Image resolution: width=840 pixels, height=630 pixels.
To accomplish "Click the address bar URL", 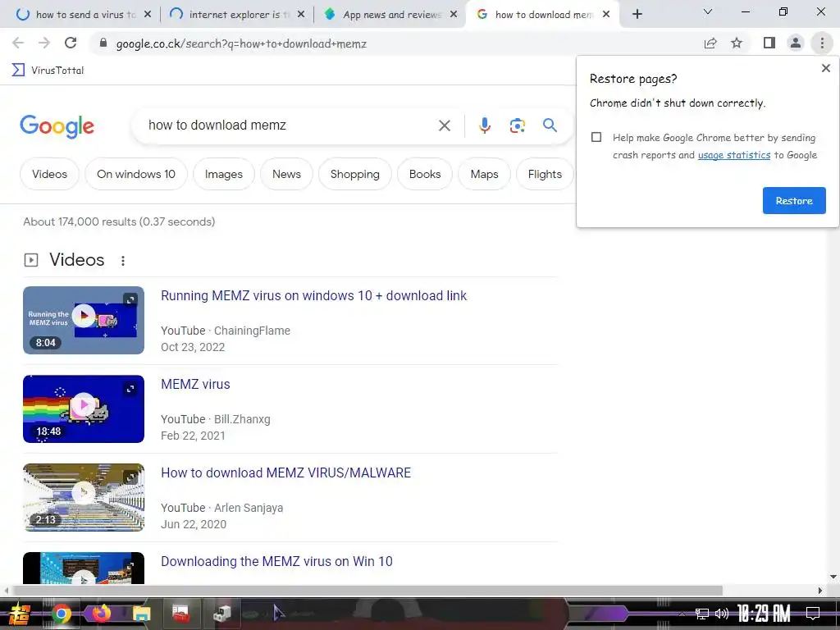I will (x=241, y=43).
